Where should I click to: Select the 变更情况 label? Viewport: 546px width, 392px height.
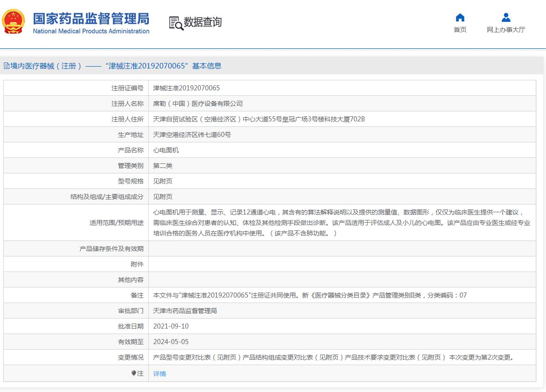pos(131,357)
